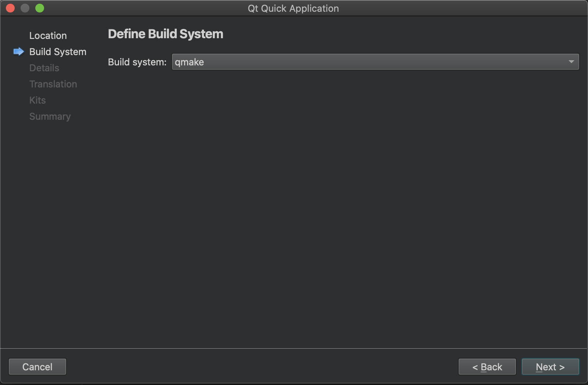Screen dimensions: 588x385
Task: Click the blue current-step arrow icon
Action: [18, 51]
